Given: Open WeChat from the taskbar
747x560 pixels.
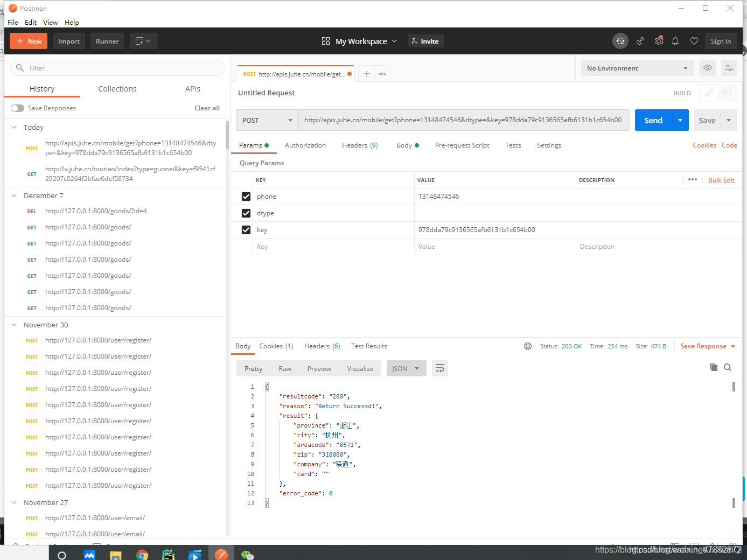Looking at the screenshot, I should pos(247,555).
